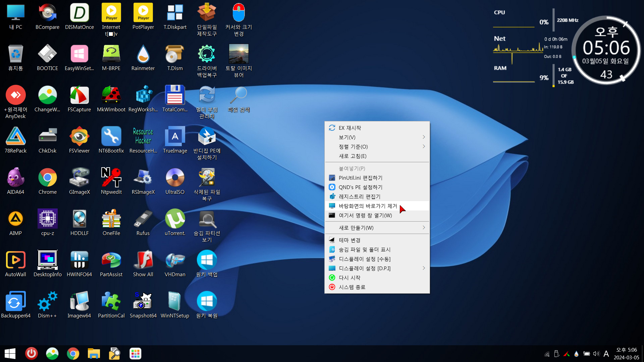Select the UltraISO disc icon

point(175,181)
